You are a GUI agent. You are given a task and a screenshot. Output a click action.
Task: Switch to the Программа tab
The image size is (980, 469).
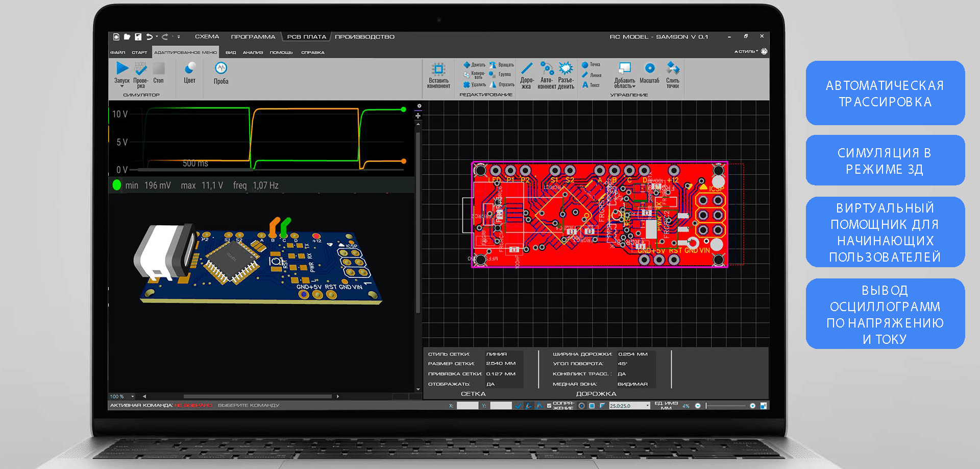click(253, 37)
